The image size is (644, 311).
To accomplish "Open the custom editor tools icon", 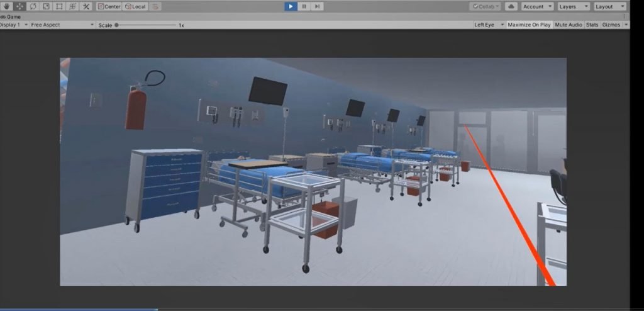I will 86,6.
